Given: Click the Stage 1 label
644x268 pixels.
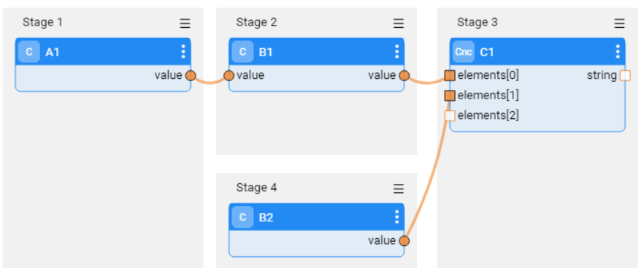Looking at the screenshot, I should [x=42, y=22].
